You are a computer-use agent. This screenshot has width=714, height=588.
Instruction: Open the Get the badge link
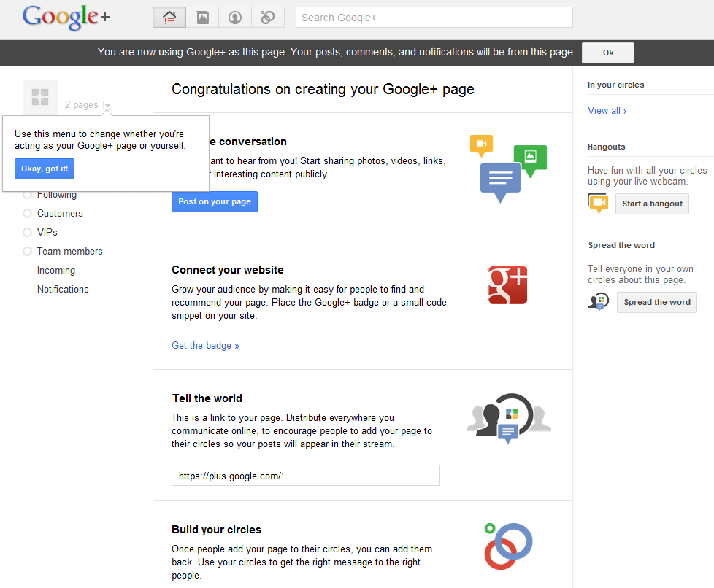click(205, 346)
